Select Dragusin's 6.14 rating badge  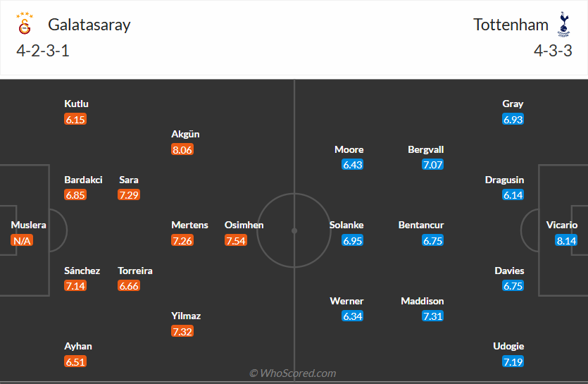(513, 195)
